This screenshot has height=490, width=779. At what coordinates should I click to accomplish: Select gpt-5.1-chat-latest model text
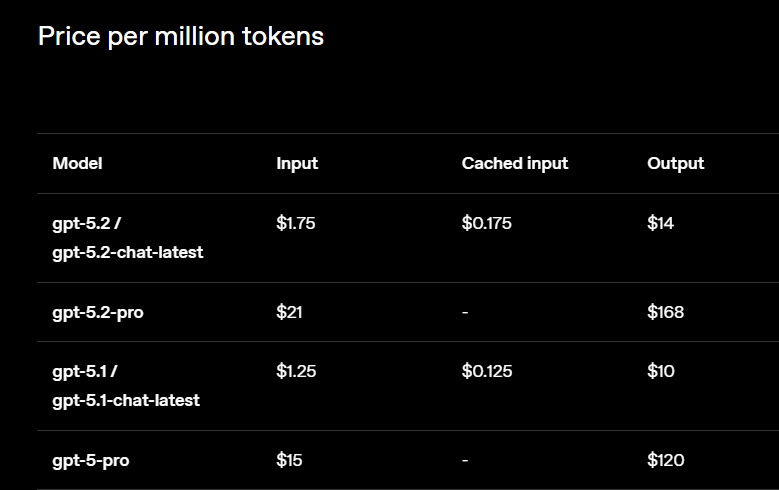(126, 400)
